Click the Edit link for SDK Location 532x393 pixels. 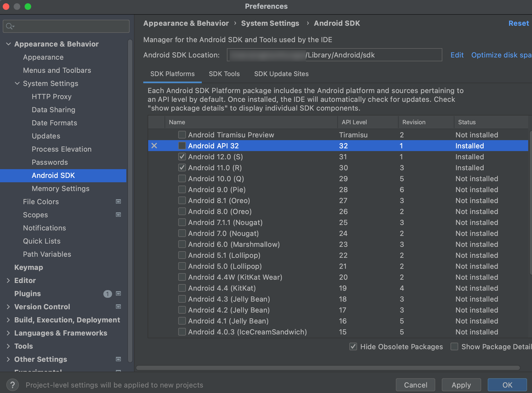tap(457, 55)
